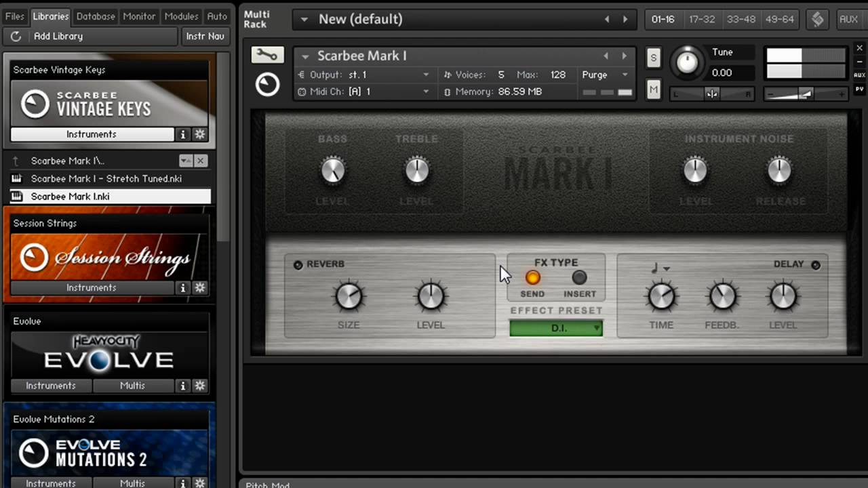The height and width of the screenshot is (488, 868).
Task: Minimize the Scarbee Mark I instrument header
Action: 859,62
